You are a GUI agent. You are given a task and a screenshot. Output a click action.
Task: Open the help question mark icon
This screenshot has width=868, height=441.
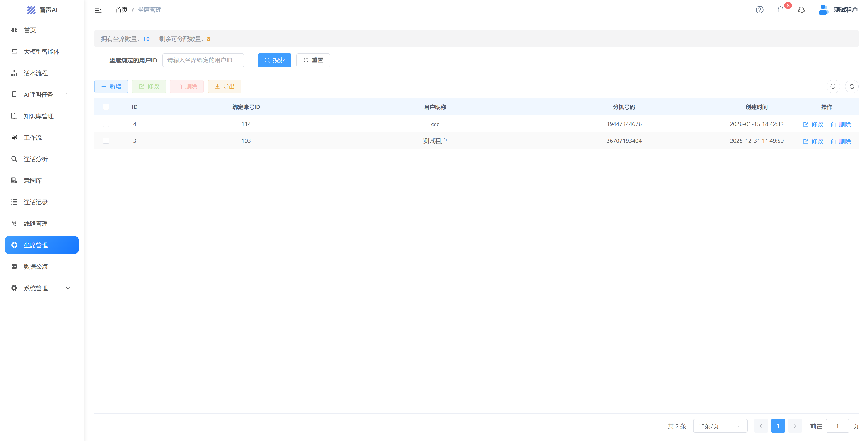[760, 10]
